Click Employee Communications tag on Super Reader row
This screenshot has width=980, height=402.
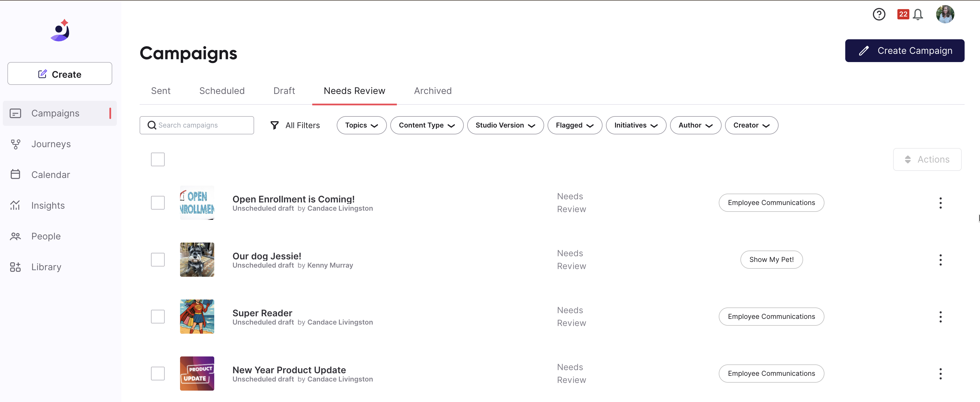[x=771, y=316]
